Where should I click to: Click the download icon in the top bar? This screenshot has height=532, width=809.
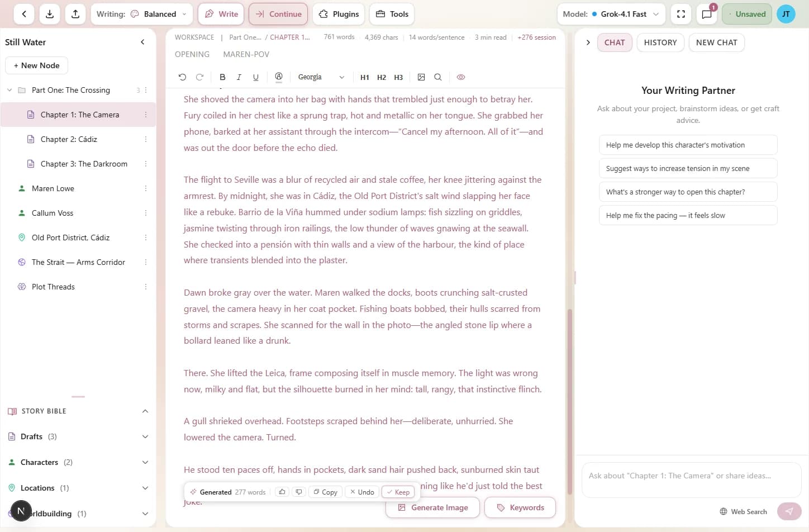tap(49, 14)
